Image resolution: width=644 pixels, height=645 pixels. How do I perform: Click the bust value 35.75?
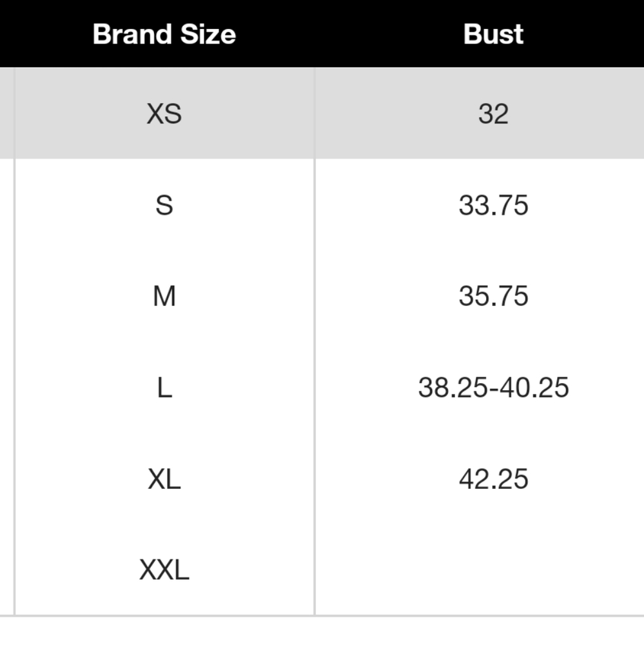point(493,296)
